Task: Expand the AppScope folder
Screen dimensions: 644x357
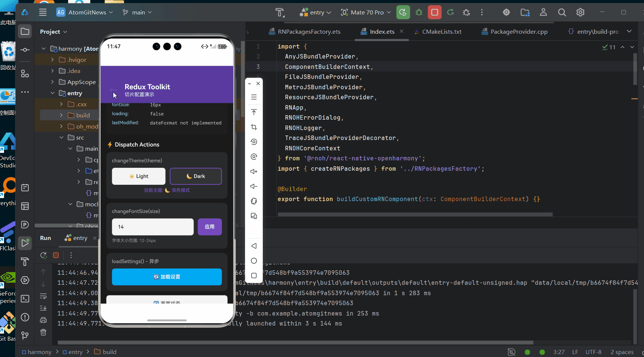Action: [52, 82]
